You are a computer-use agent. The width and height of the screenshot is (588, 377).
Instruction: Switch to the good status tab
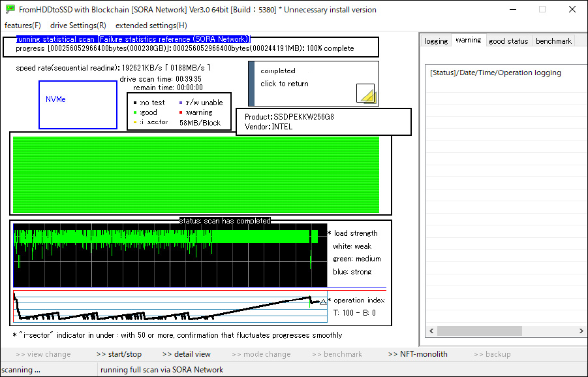click(x=508, y=41)
